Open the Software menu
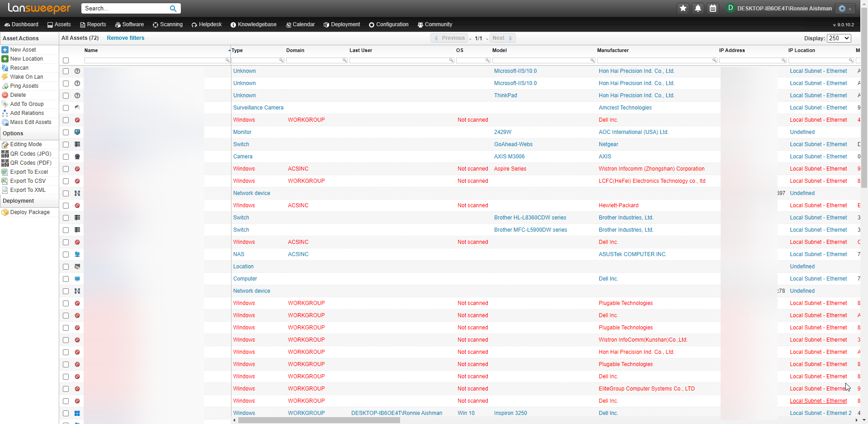The image size is (868, 424). [x=129, y=24]
